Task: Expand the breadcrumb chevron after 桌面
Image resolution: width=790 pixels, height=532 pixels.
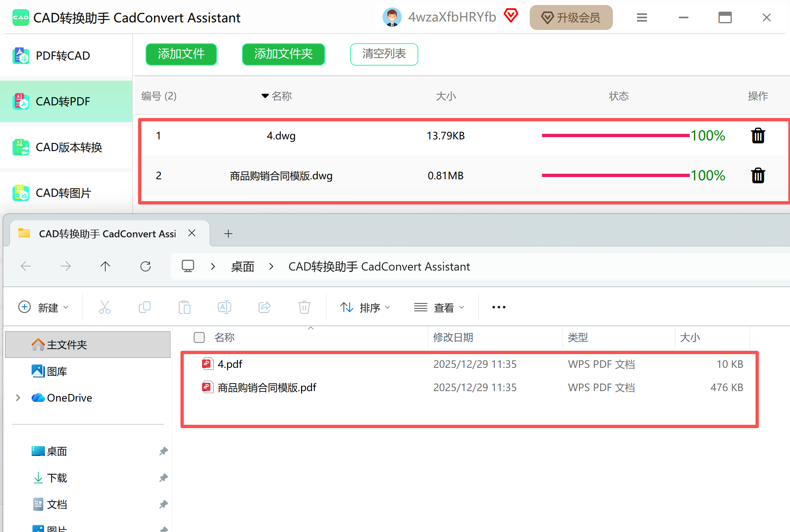Action: (x=271, y=266)
